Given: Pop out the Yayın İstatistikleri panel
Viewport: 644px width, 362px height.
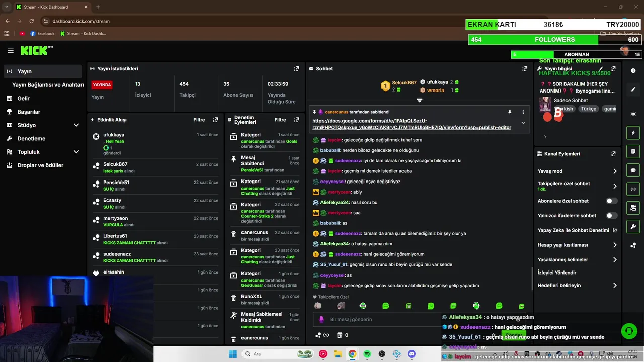Looking at the screenshot, I should click(x=297, y=69).
